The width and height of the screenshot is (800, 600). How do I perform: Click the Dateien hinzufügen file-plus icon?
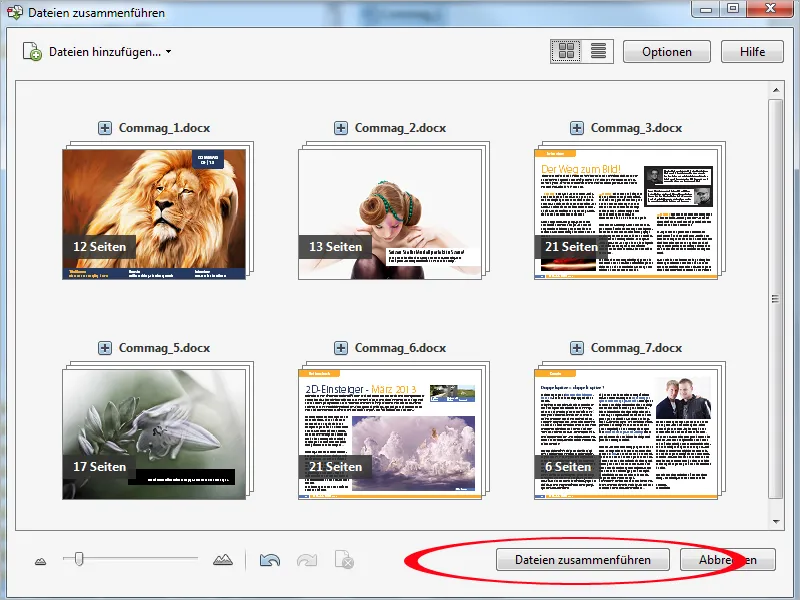click(32, 52)
